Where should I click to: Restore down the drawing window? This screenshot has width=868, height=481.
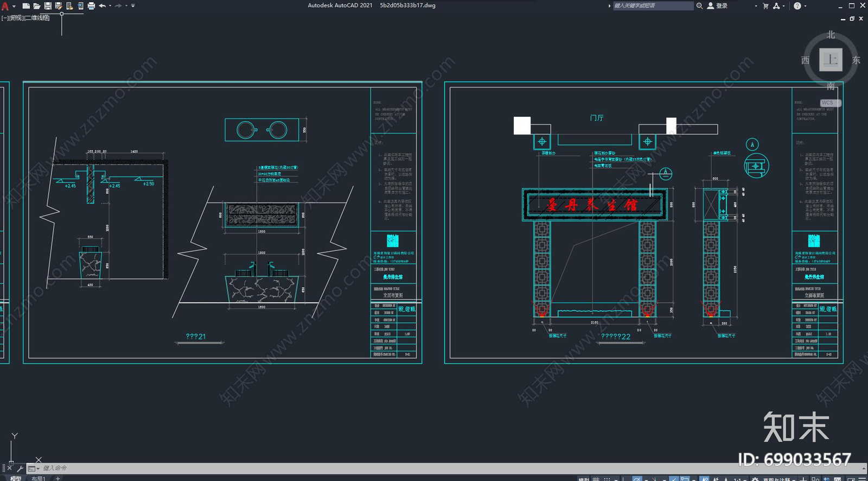[852, 18]
